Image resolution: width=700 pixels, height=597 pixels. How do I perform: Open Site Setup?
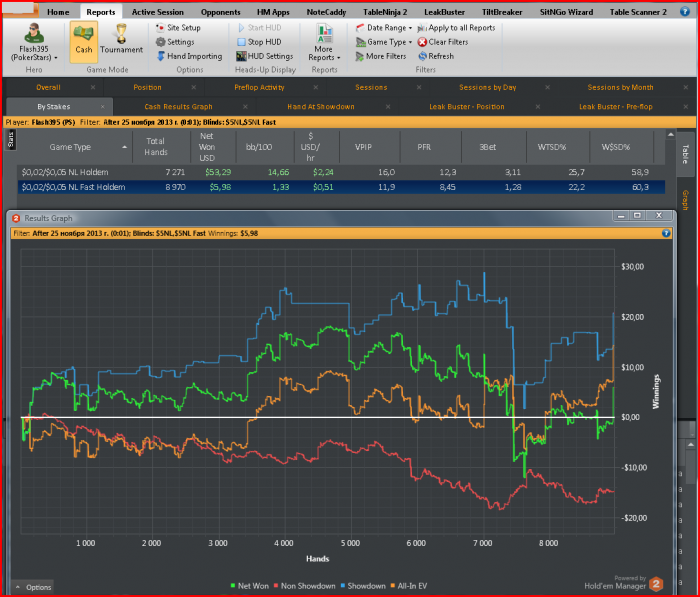(x=178, y=28)
